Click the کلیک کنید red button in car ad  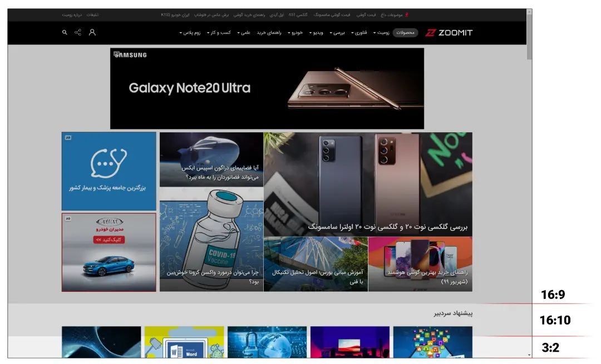tap(109, 240)
